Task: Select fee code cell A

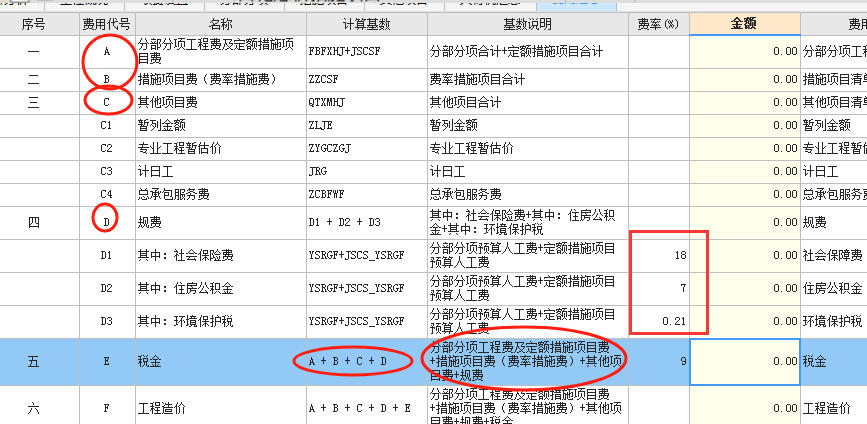Action: point(107,52)
